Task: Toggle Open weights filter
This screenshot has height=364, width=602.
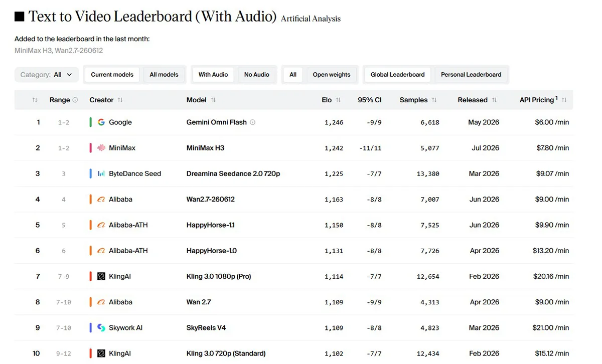Action: pyautogui.click(x=332, y=75)
